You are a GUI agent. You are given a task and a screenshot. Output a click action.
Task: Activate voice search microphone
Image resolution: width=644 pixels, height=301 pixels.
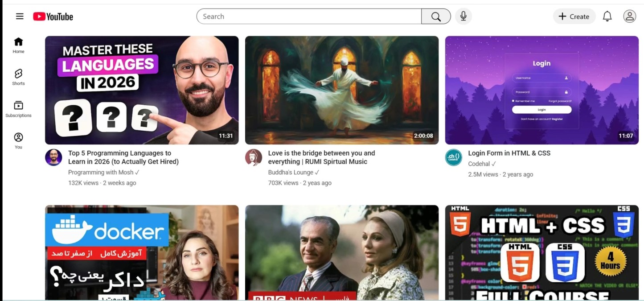click(x=464, y=16)
